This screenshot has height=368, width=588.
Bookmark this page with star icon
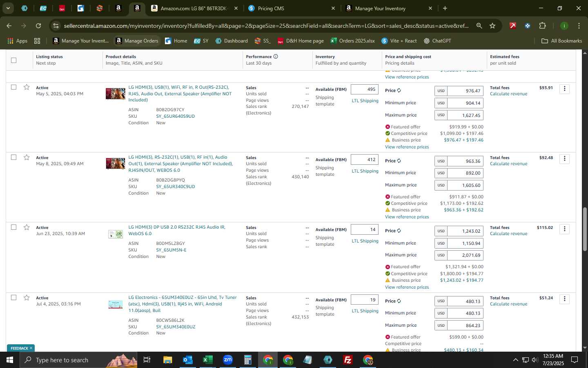pyautogui.click(x=492, y=26)
